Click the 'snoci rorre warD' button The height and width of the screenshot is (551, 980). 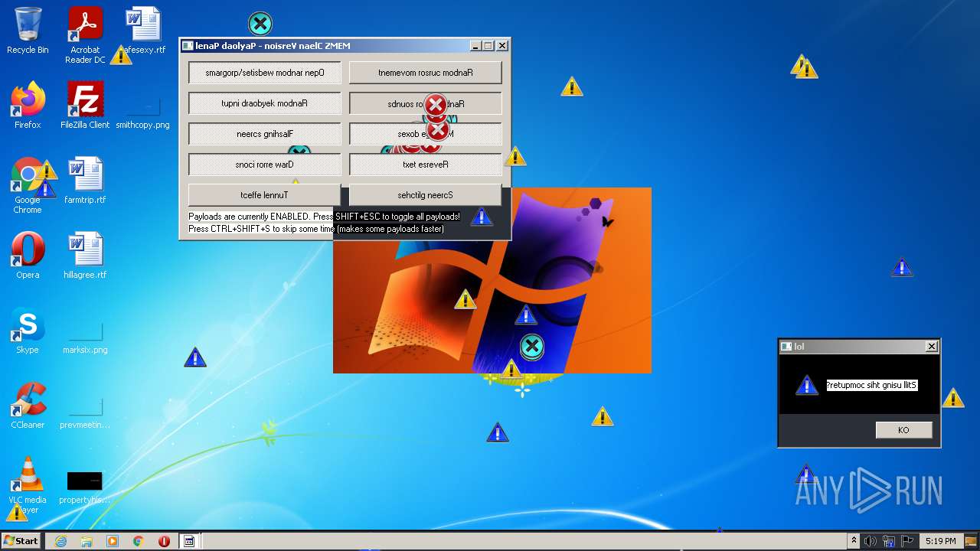(x=265, y=165)
